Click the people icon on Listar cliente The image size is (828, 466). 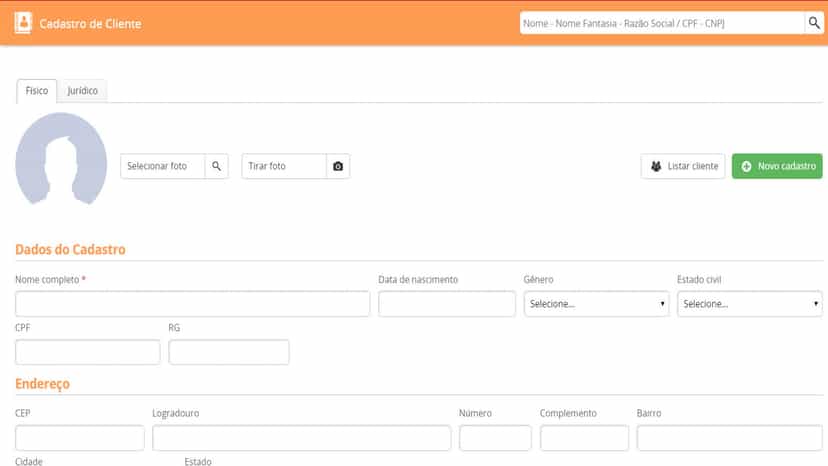coord(656,166)
